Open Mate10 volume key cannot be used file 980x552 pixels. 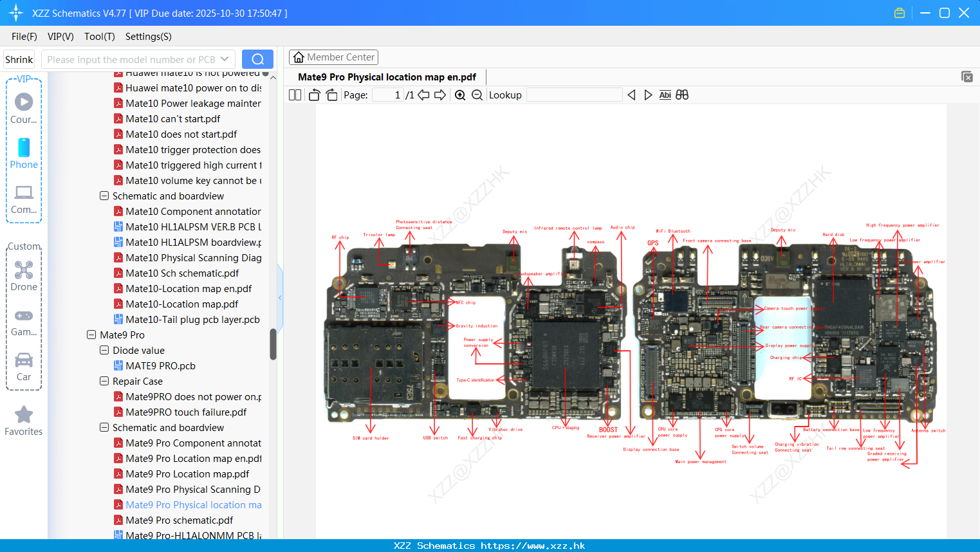tap(187, 180)
